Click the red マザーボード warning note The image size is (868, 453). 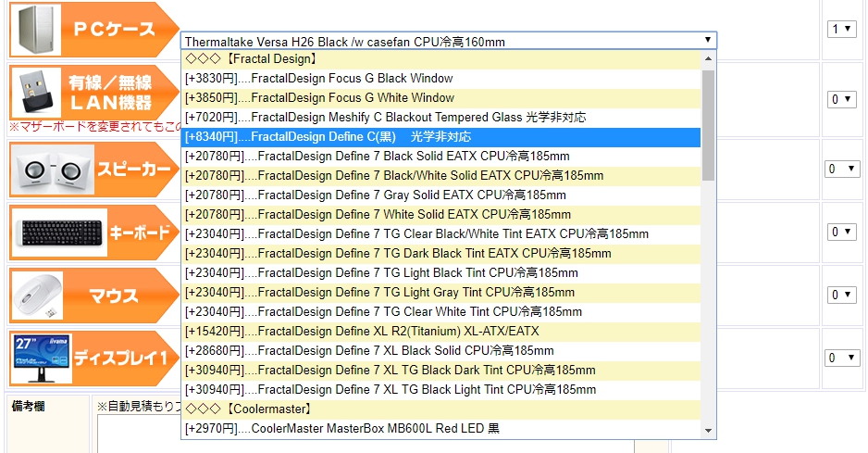coord(95,127)
